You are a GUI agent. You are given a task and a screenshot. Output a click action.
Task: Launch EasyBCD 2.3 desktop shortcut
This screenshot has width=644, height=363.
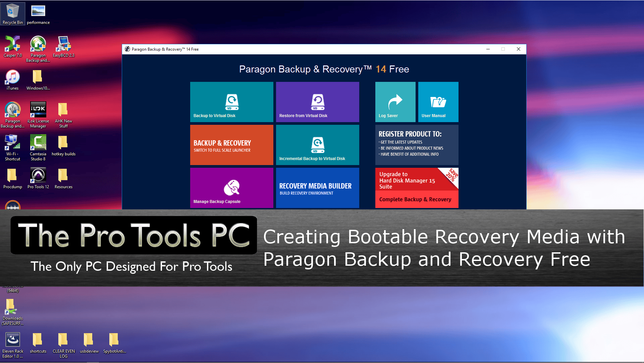pos(64,47)
